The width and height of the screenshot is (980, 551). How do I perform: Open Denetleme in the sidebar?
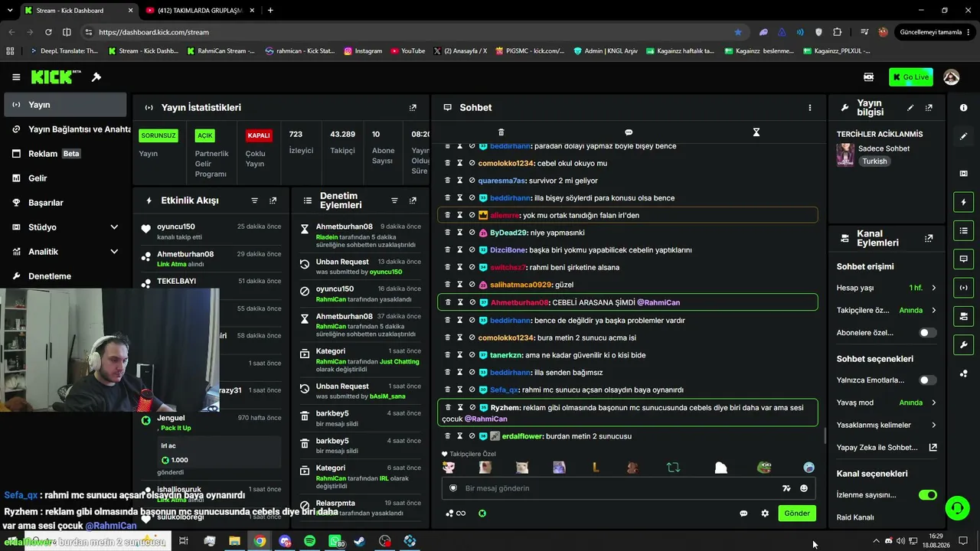click(x=64, y=276)
